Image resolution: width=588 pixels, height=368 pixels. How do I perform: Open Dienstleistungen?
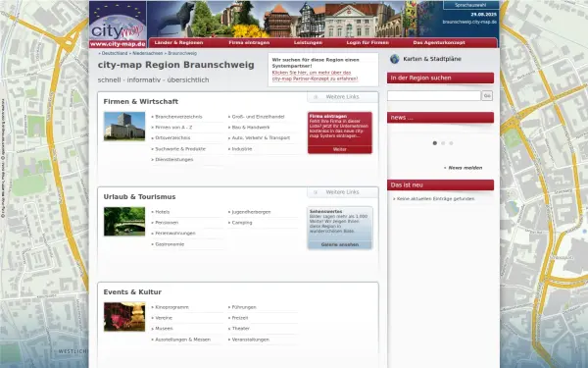click(174, 160)
